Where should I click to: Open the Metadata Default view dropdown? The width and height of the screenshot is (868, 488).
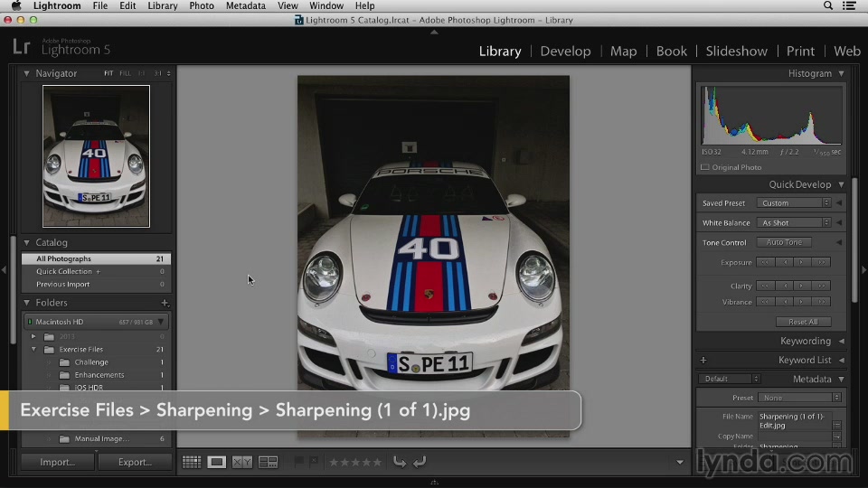(730, 379)
